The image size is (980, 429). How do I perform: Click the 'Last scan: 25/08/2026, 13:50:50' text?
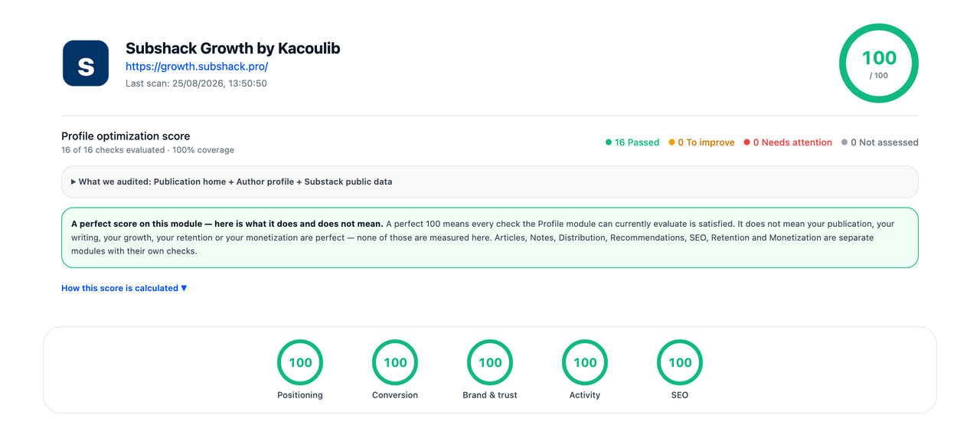tap(196, 84)
